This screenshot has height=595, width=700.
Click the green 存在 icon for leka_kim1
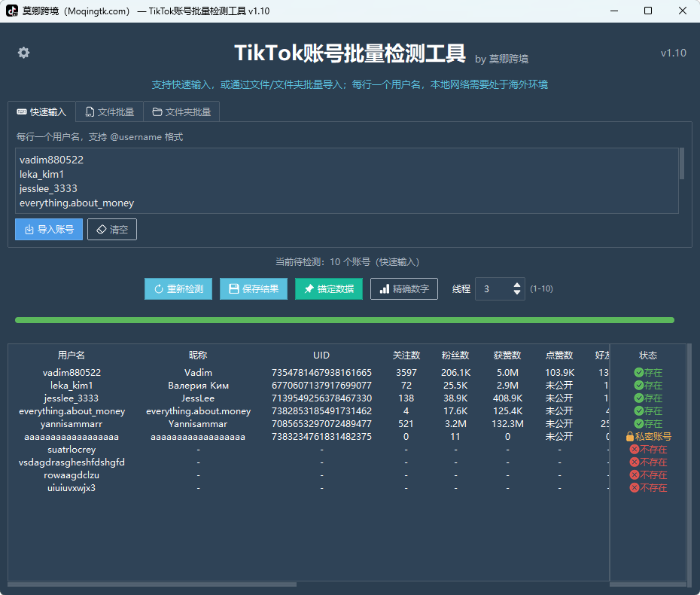tap(639, 386)
